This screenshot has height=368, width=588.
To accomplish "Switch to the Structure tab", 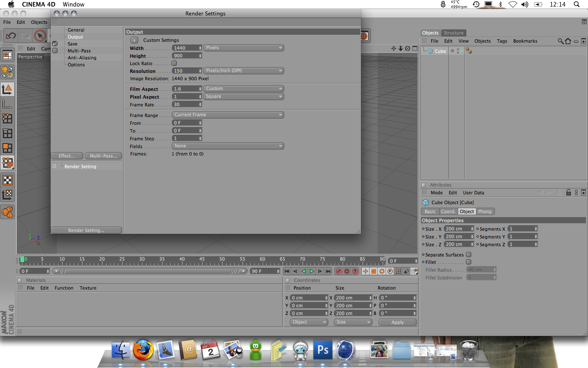I will [454, 33].
